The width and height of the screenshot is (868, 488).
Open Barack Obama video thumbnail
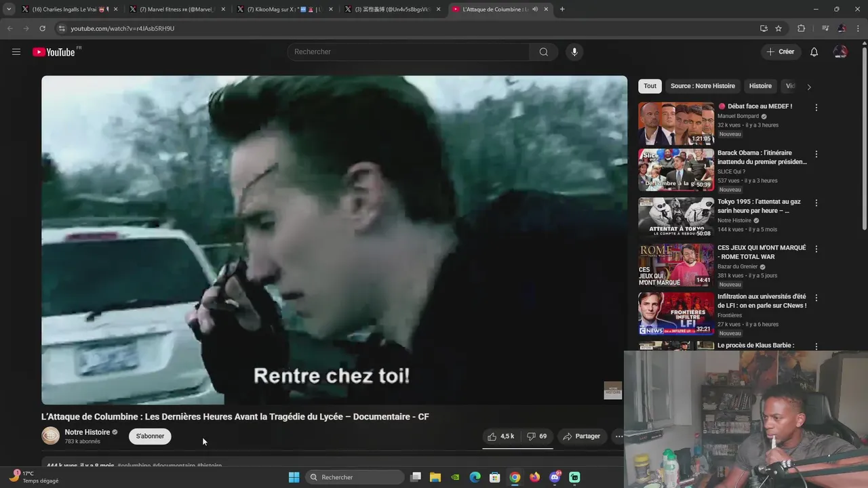pyautogui.click(x=676, y=170)
